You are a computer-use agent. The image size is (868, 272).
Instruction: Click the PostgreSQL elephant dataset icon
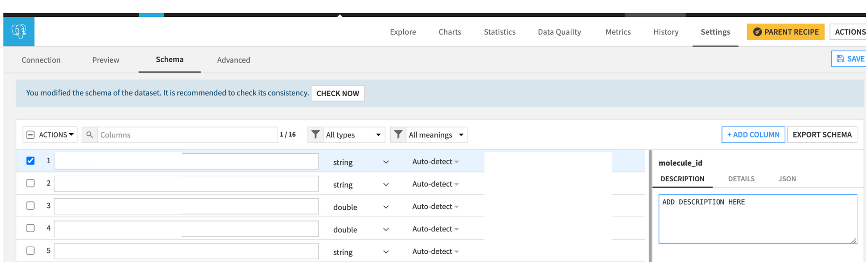pos(19,31)
